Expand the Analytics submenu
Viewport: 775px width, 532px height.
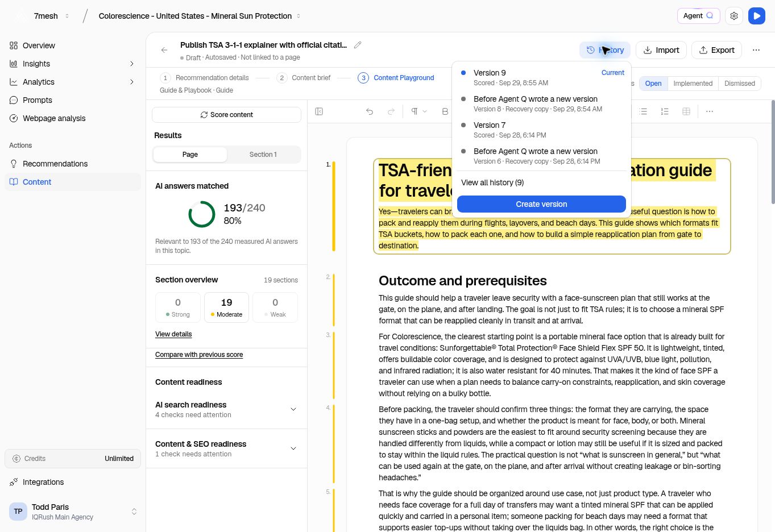(132, 82)
